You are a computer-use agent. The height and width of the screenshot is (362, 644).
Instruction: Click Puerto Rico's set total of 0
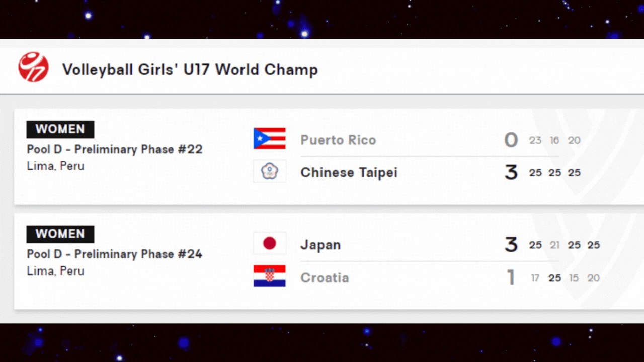pyautogui.click(x=511, y=140)
